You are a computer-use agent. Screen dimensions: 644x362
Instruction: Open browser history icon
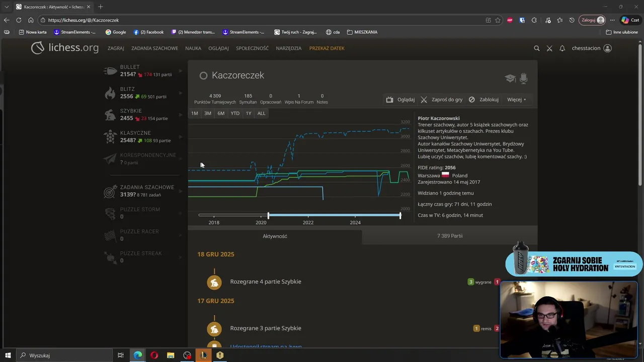[x=572, y=20]
